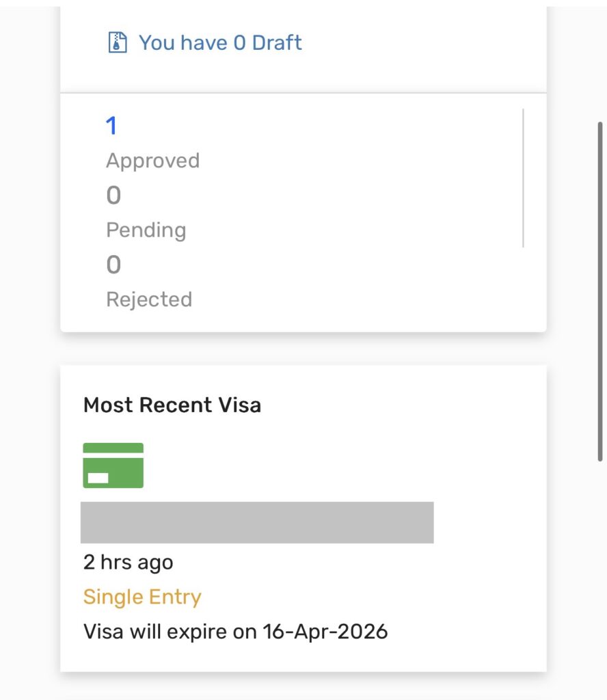Click the zero count above Pending
The width and height of the screenshot is (607, 700).
(x=113, y=196)
